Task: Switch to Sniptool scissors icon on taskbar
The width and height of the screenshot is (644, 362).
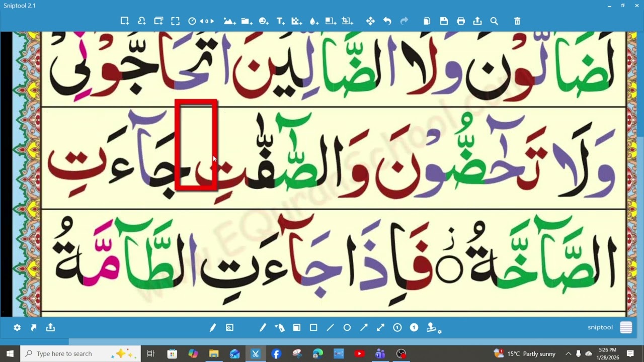Action: click(x=256, y=353)
